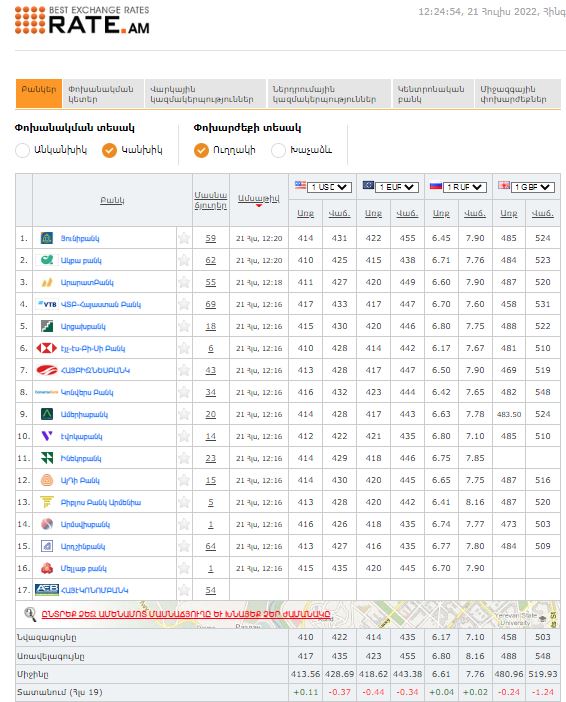Click the Armswissbank logo in row 14

(47, 524)
